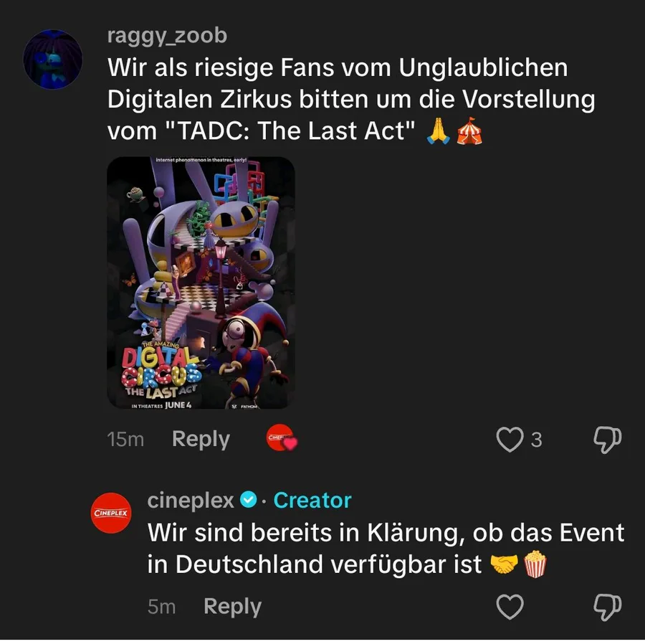
Task: Like cineplex's reply with the heart icon
Action: pos(510,607)
